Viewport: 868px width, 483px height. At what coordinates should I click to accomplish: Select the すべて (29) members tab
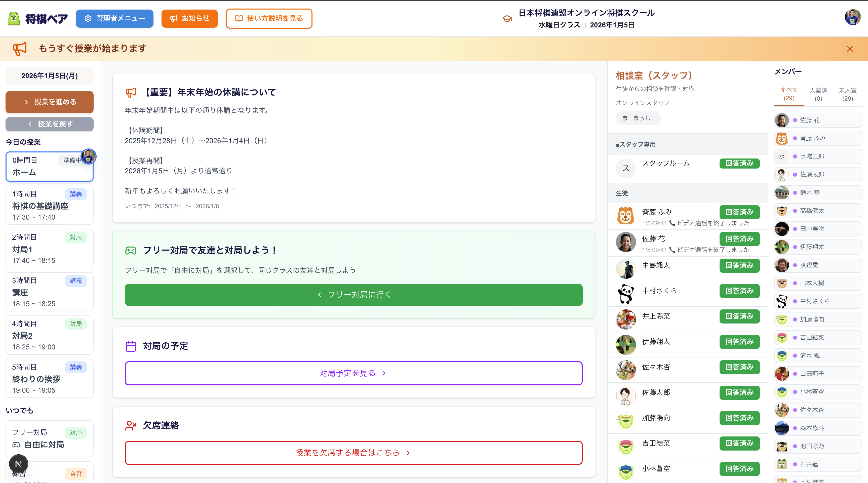tap(789, 94)
